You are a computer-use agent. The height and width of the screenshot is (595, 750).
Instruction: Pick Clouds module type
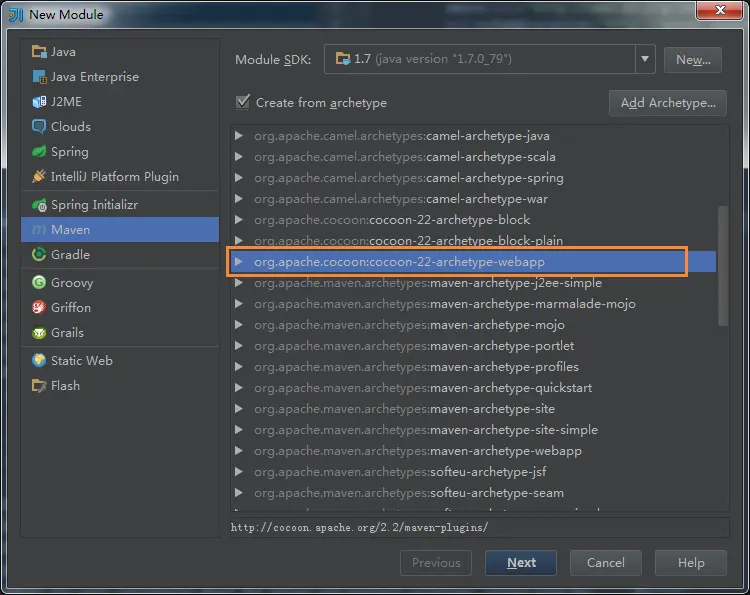[120, 126]
